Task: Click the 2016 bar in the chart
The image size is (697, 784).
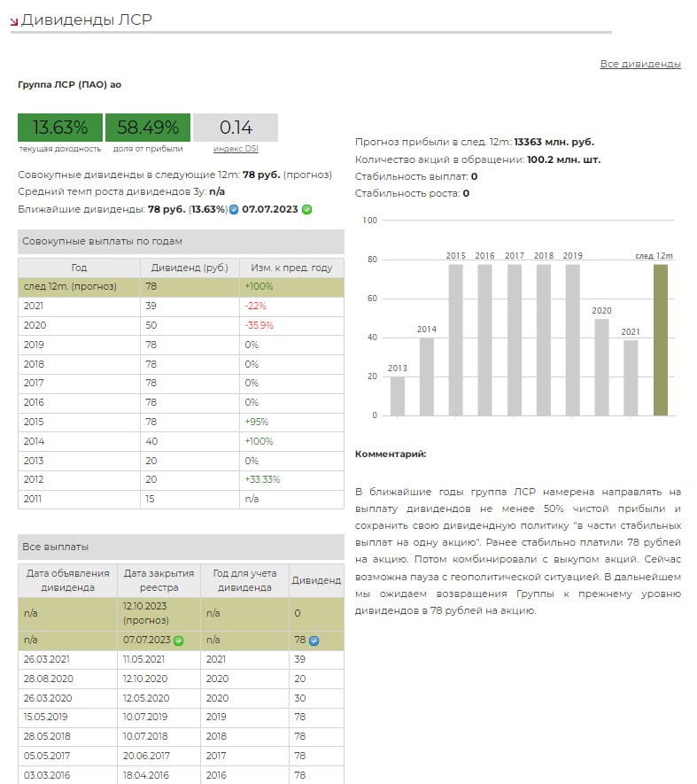Action: tap(484, 340)
